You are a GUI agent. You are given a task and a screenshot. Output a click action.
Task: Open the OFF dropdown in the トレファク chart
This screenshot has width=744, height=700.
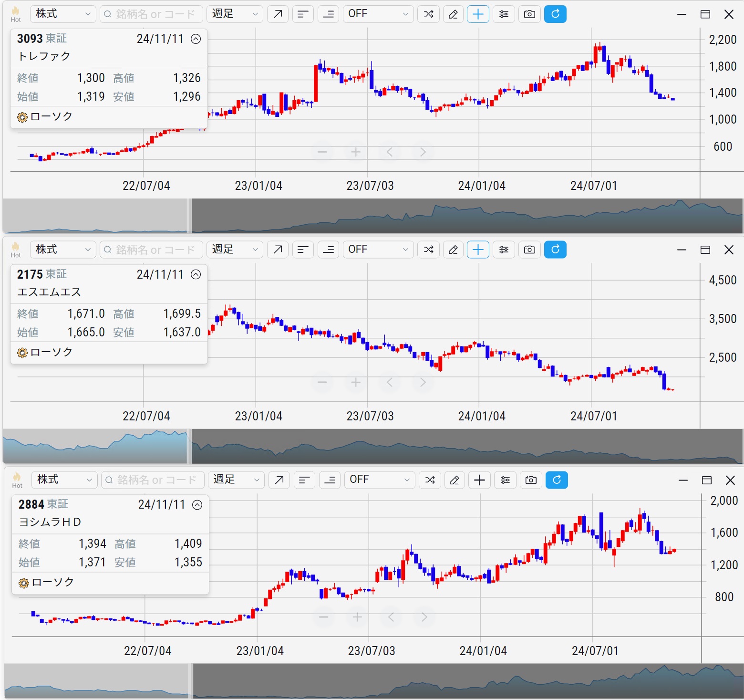pyautogui.click(x=378, y=14)
